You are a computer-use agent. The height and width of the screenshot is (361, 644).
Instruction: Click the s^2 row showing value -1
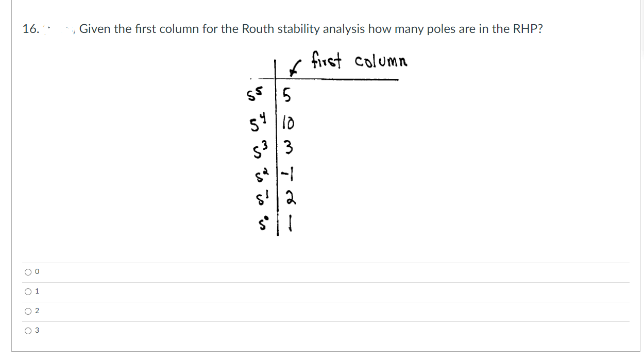tap(273, 174)
